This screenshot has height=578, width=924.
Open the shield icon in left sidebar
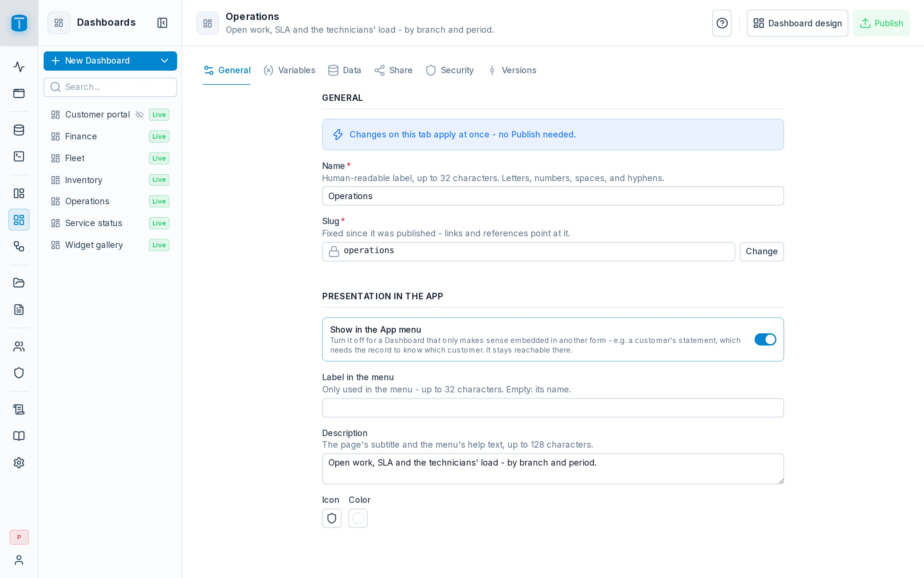(x=19, y=373)
